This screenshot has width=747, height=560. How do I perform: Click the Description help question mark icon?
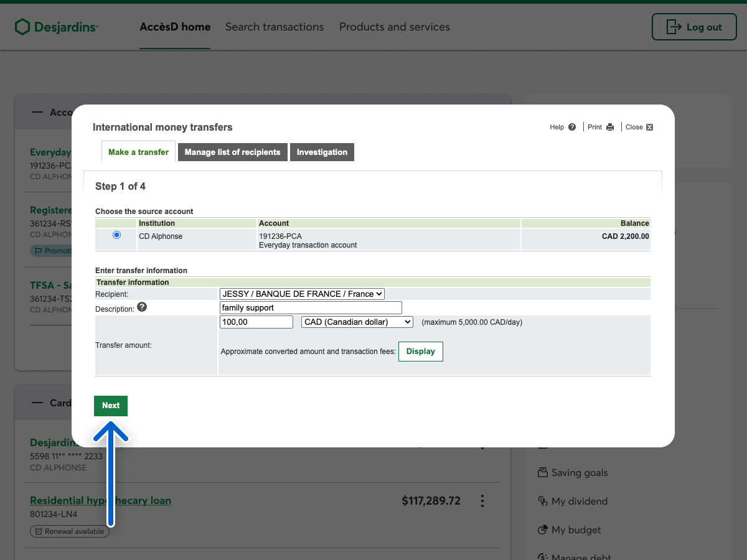click(x=142, y=307)
